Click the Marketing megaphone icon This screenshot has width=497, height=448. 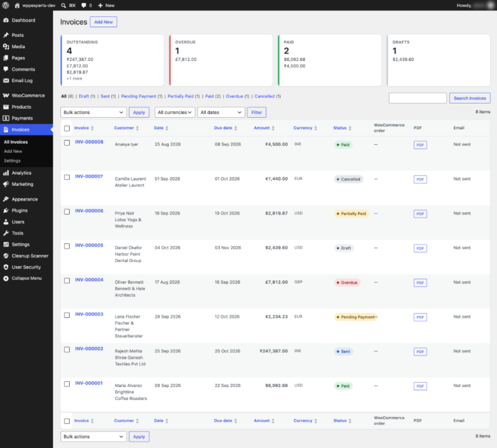tap(6, 185)
